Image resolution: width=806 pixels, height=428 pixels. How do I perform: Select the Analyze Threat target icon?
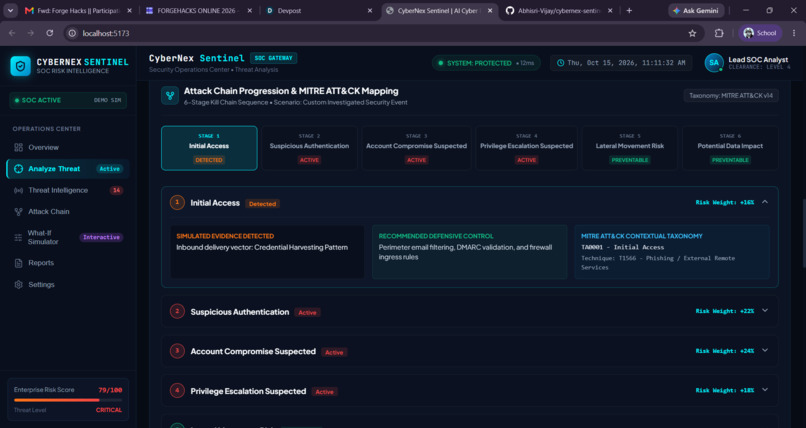click(19, 169)
